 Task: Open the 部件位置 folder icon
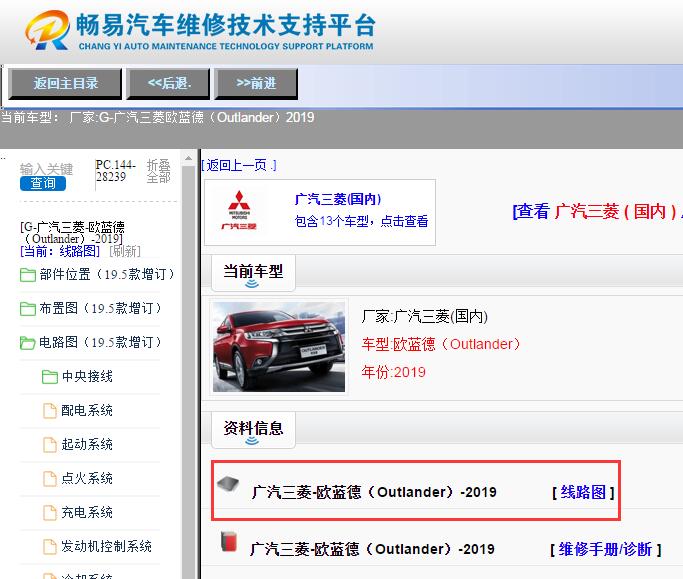pyautogui.click(x=28, y=275)
